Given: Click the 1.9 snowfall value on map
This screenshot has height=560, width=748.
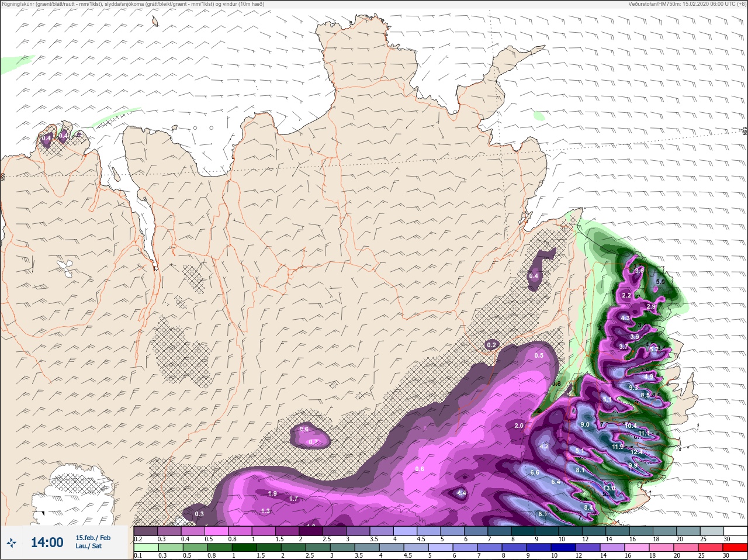Looking at the screenshot, I should pyautogui.click(x=272, y=493).
